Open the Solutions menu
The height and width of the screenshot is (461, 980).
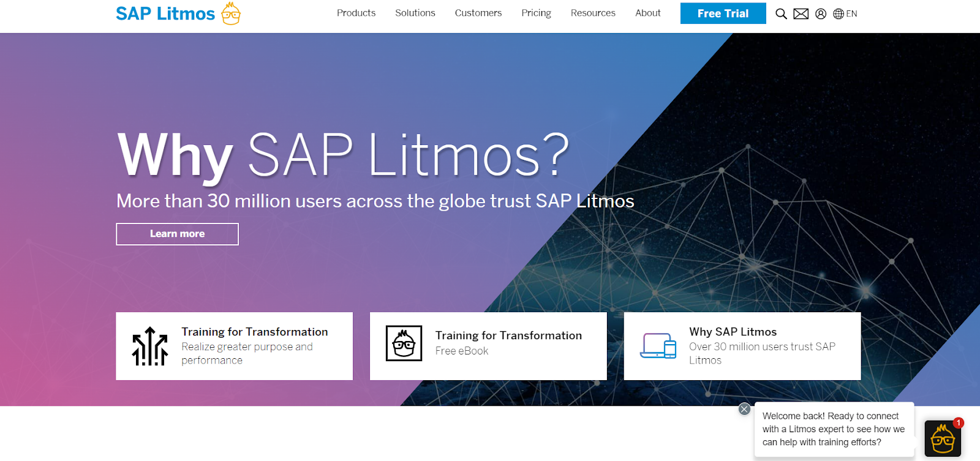click(x=415, y=13)
